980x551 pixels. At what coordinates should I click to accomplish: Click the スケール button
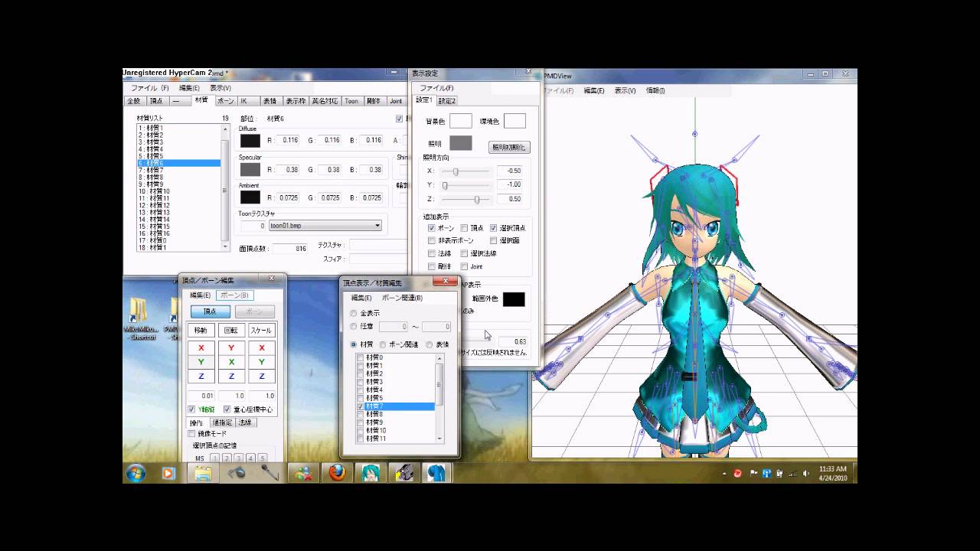[261, 331]
